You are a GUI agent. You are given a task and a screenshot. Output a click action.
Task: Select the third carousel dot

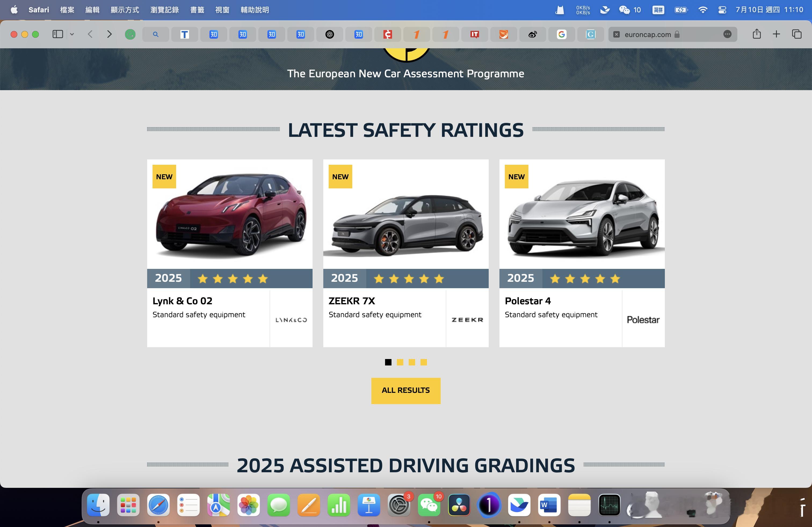click(412, 362)
